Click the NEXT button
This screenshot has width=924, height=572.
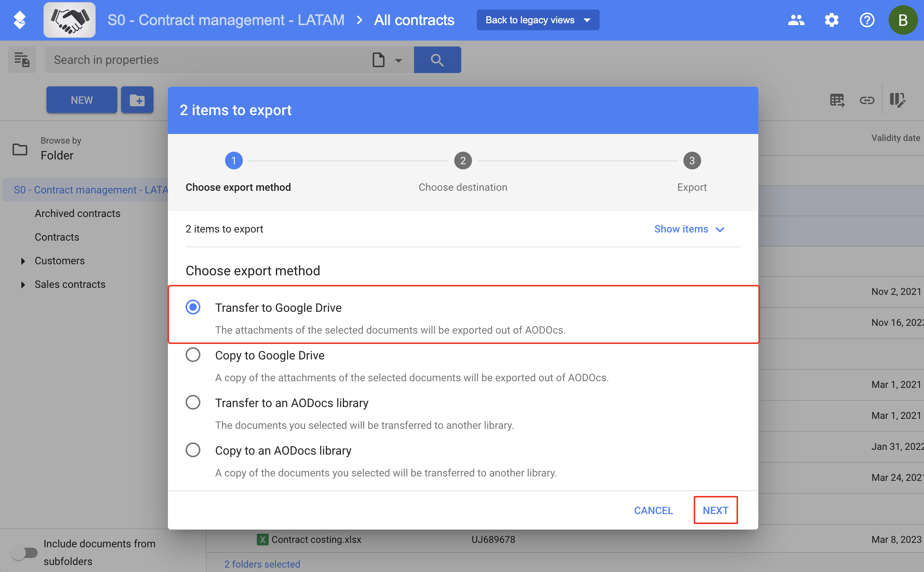(715, 510)
